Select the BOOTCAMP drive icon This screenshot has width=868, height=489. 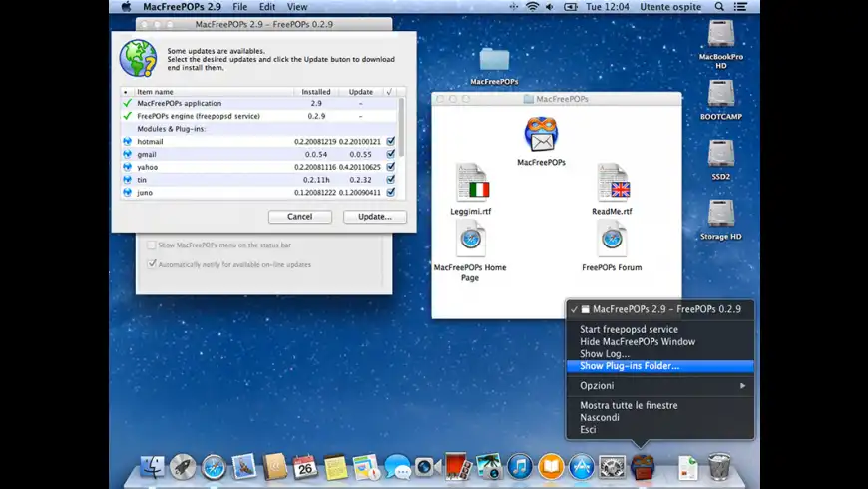click(720, 94)
